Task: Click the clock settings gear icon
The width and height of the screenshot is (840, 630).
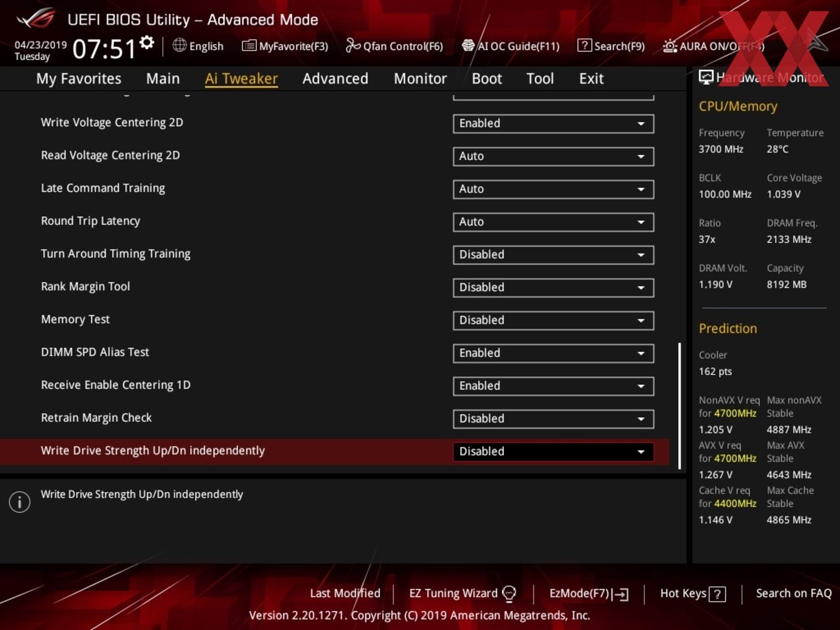Action: pyautogui.click(x=147, y=43)
